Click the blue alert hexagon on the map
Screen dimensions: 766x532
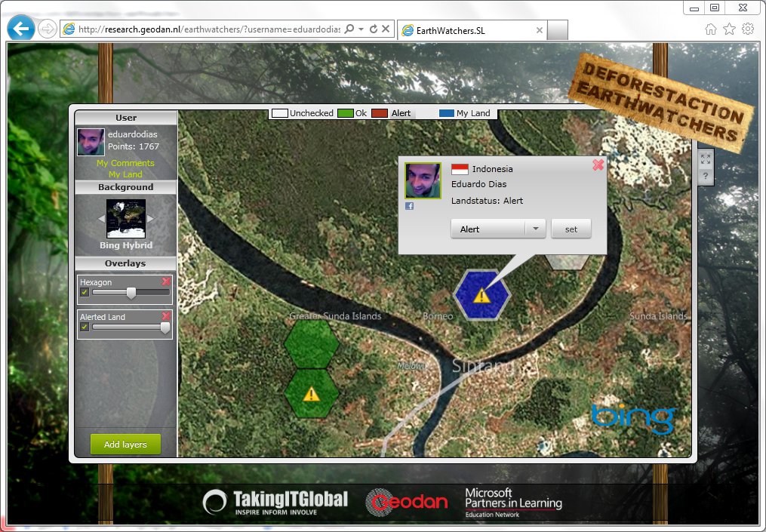481,295
